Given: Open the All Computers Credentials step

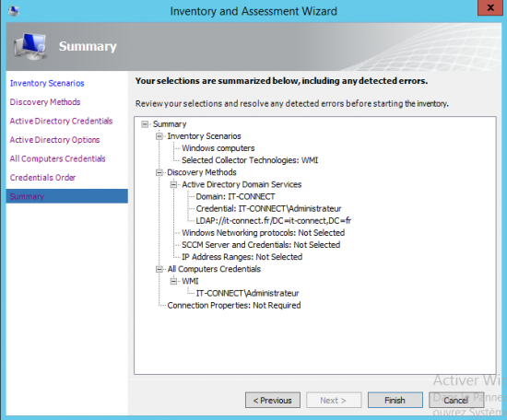Looking at the screenshot, I should click(x=57, y=158).
